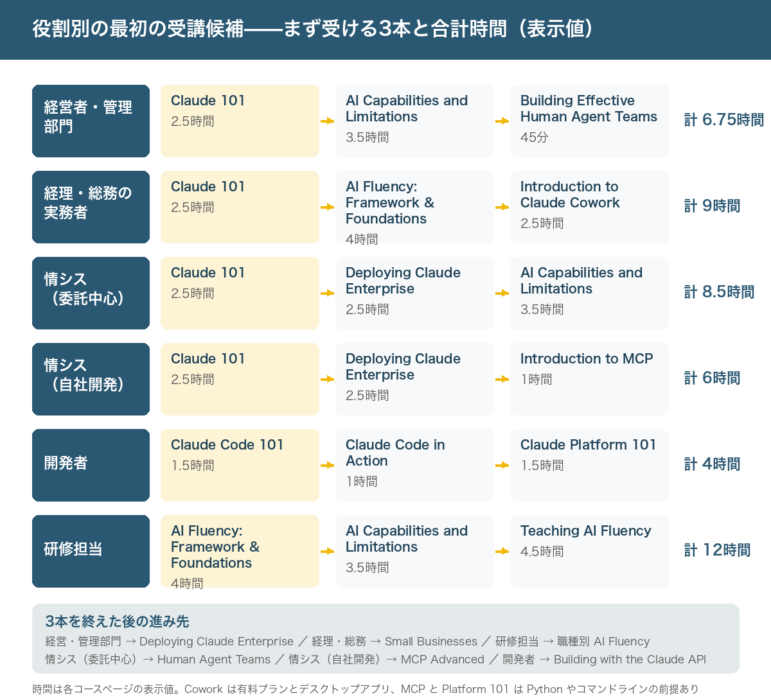
Task: Click the 計 4時間 total
Action: (712, 464)
